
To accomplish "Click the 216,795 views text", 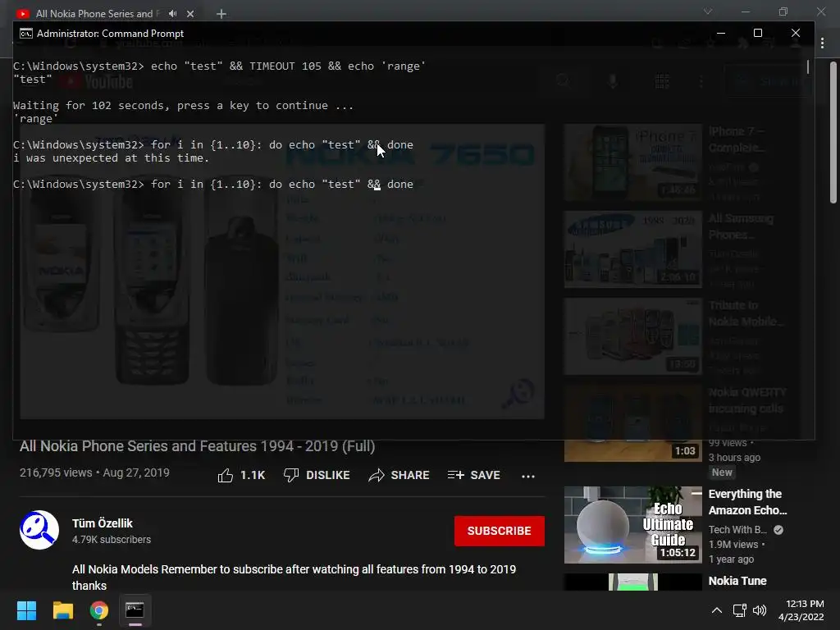I will pyautogui.click(x=56, y=472).
